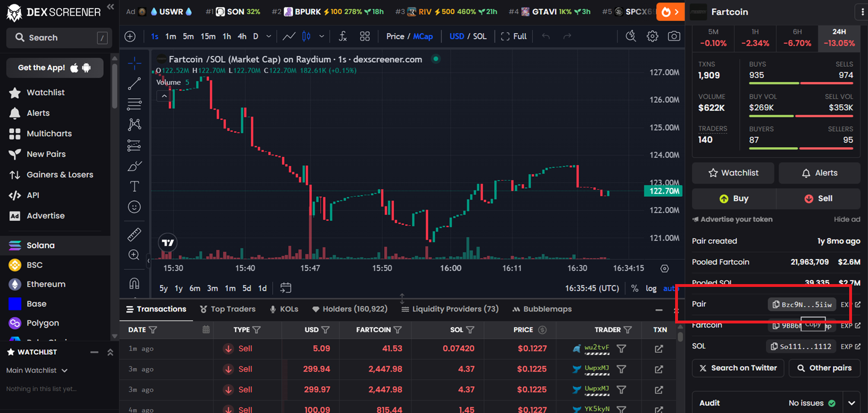Open the USD column filter
Viewport: 868px width, 413px height.
pyautogui.click(x=325, y=330)
